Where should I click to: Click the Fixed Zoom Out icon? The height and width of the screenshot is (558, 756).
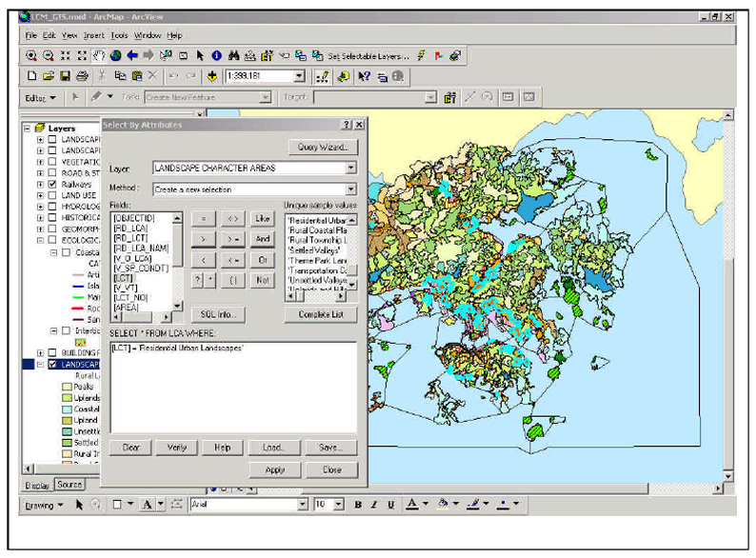pos(82,56)
